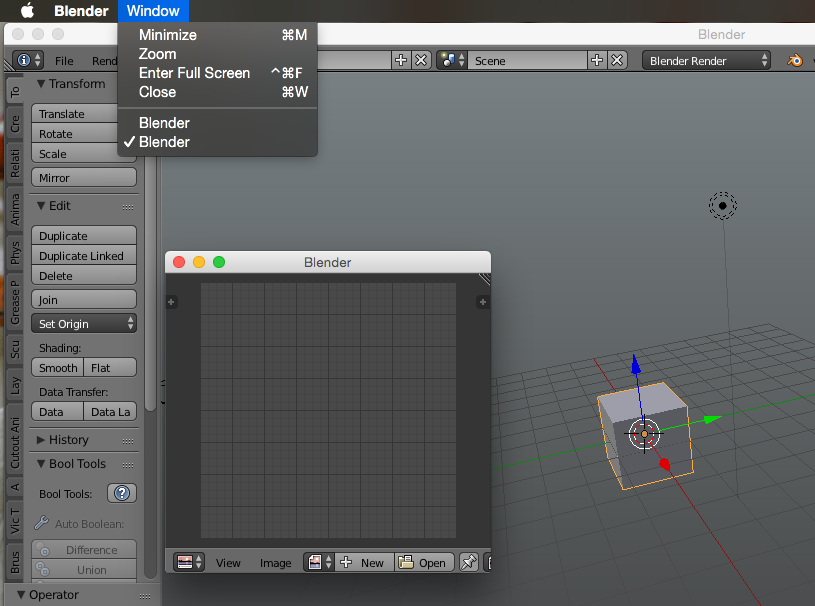Switch to the Grease P tab
The image size is (815, 606).
(x=15, y=302)
